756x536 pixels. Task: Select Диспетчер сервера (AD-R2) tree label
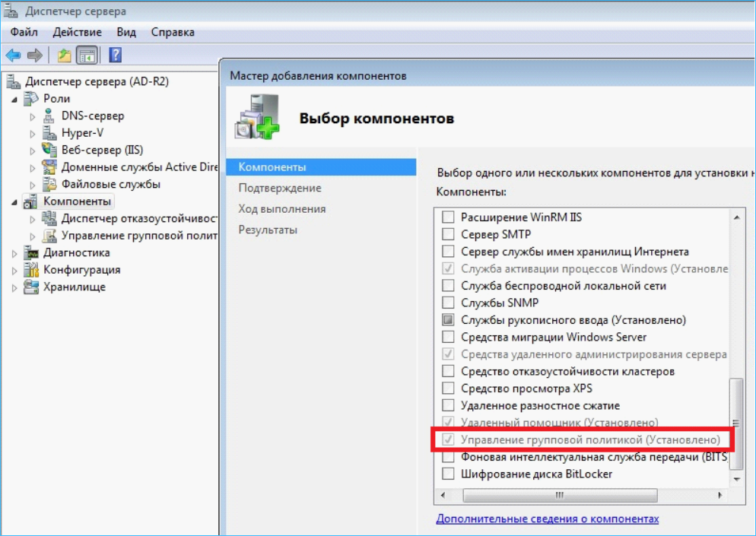coord(97,81)
